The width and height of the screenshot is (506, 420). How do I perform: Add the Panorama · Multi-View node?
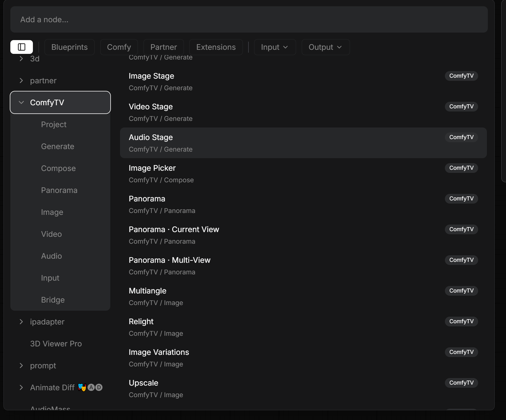[303, 266]
